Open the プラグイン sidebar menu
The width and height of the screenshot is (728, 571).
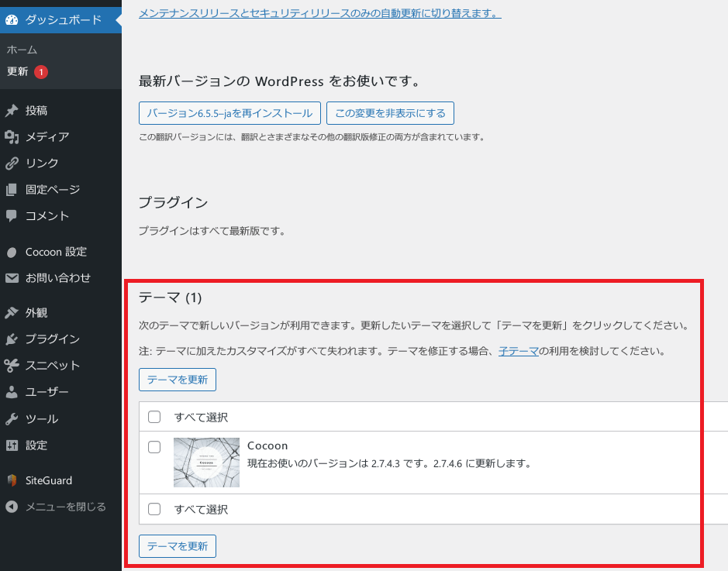pyautogui.click(x=60, y=339)
